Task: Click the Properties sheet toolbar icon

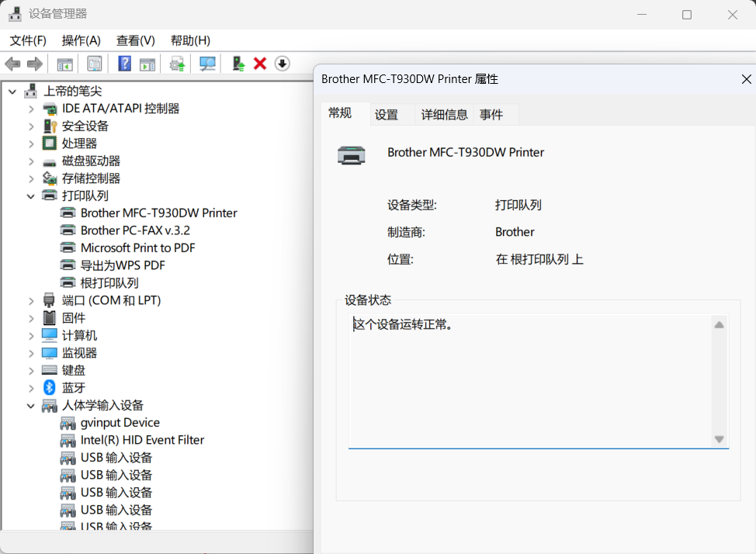Action: pyautogui.click(x=95, y=64)
